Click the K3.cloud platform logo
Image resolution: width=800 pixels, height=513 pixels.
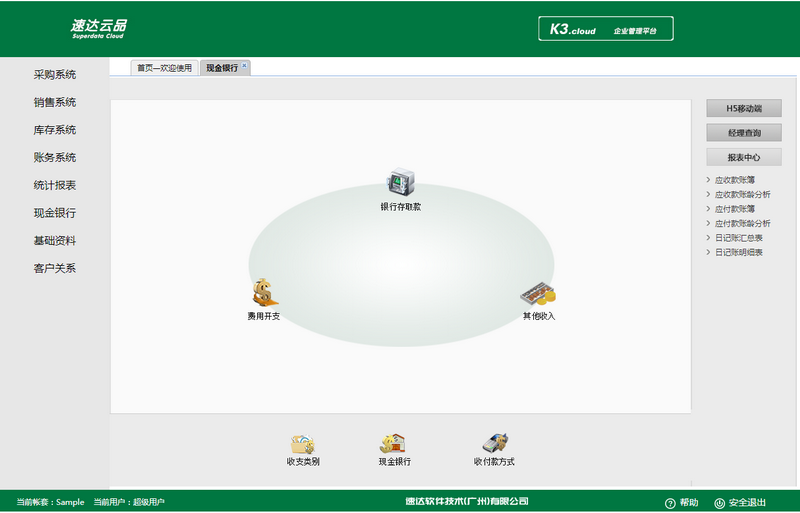(x=605, y=29)
